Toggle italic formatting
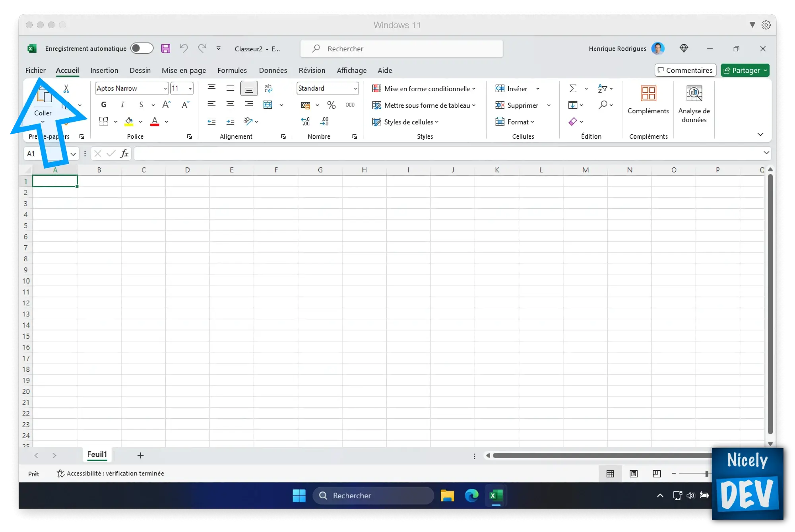 tap(122, 105)
